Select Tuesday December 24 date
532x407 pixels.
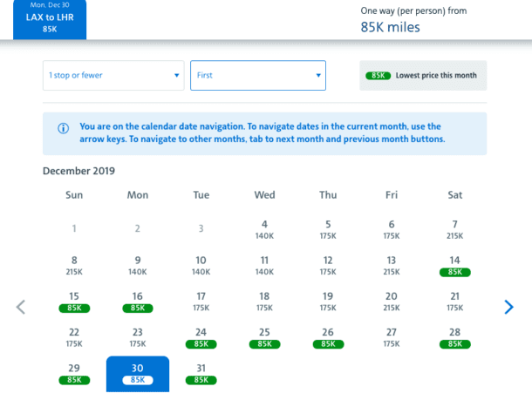click(x=201, y=337)
